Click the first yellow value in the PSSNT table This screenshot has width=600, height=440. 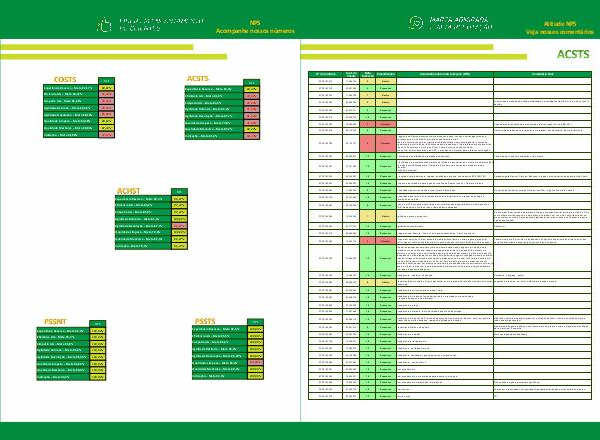coord(97,329)
